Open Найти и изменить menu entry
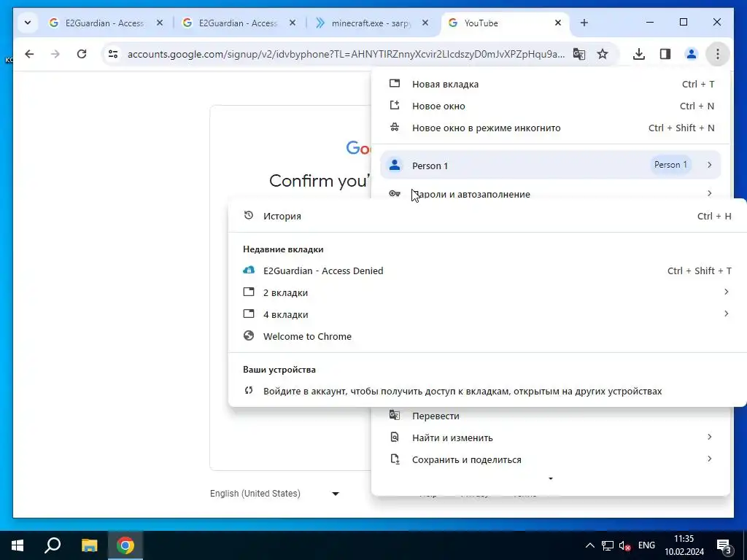 (x=550, y=437)
